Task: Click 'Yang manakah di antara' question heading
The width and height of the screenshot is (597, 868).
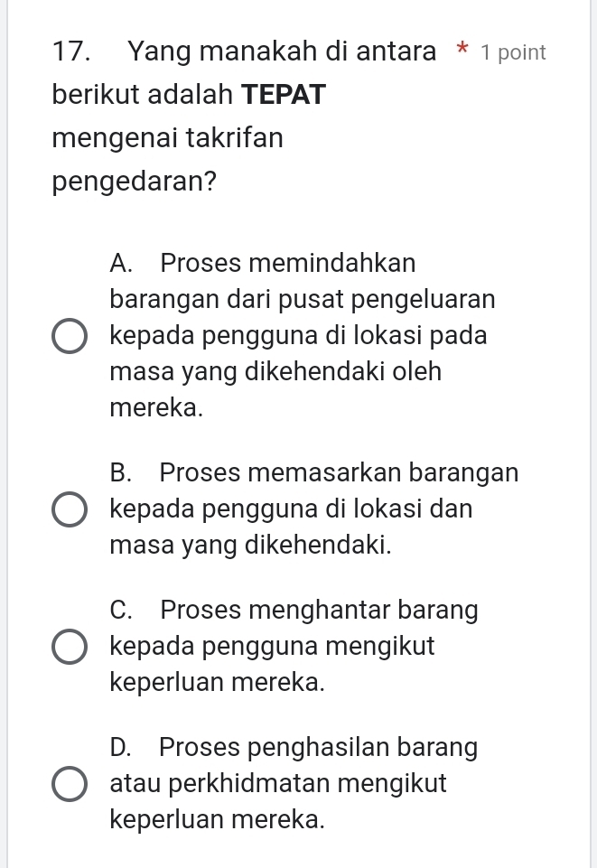Action: pos(282,51)
